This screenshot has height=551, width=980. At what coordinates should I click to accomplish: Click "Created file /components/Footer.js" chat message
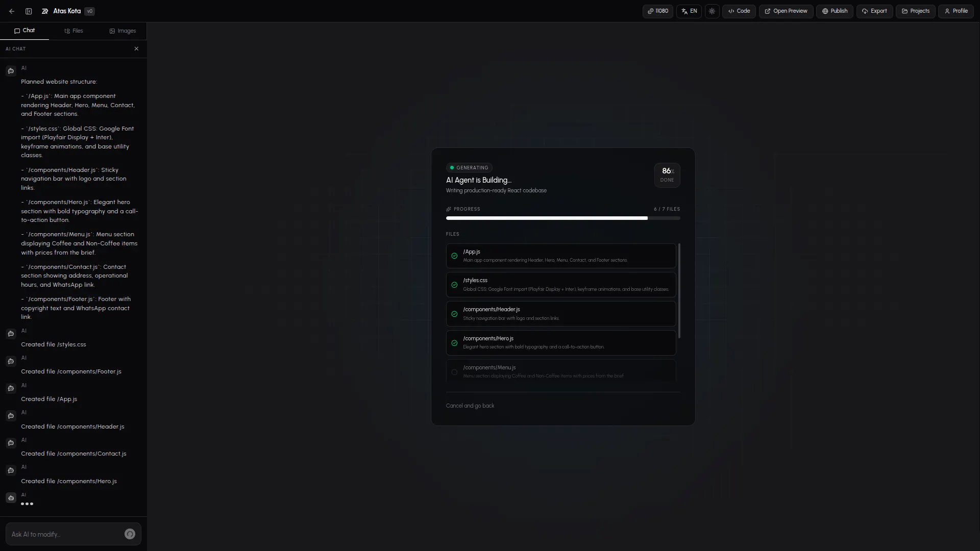[71, 372]
